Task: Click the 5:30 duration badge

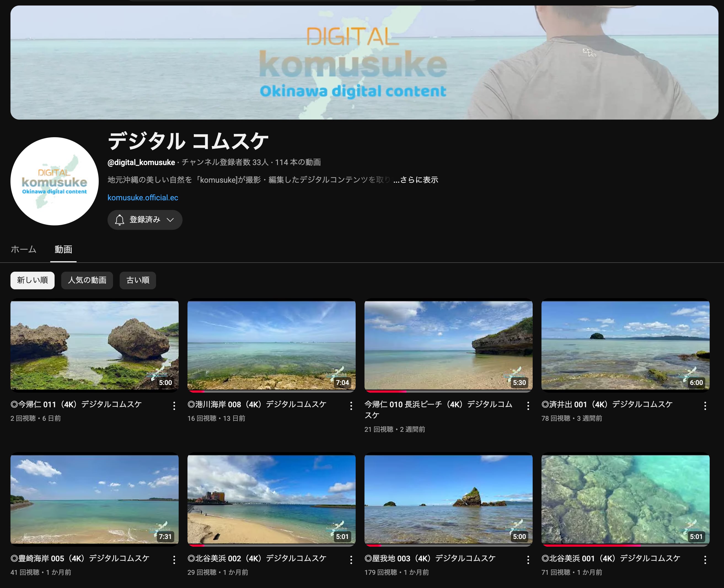Action: pyautogui.click(x=519, y=382)
